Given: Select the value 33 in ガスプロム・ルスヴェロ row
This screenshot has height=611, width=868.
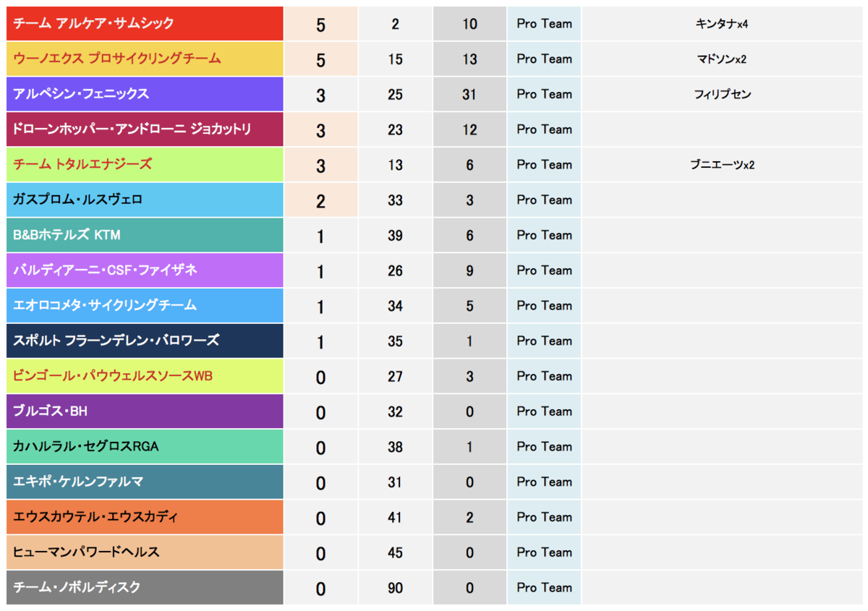Looking at the screenshot, I should pyautogui.click(x=395, y=200).
